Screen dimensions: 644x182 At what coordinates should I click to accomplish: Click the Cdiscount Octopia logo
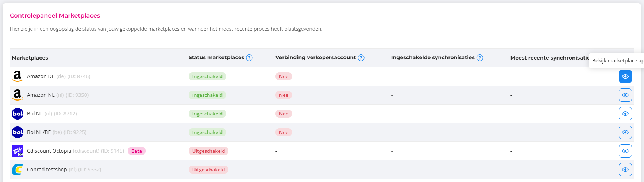tap(18, 151)
